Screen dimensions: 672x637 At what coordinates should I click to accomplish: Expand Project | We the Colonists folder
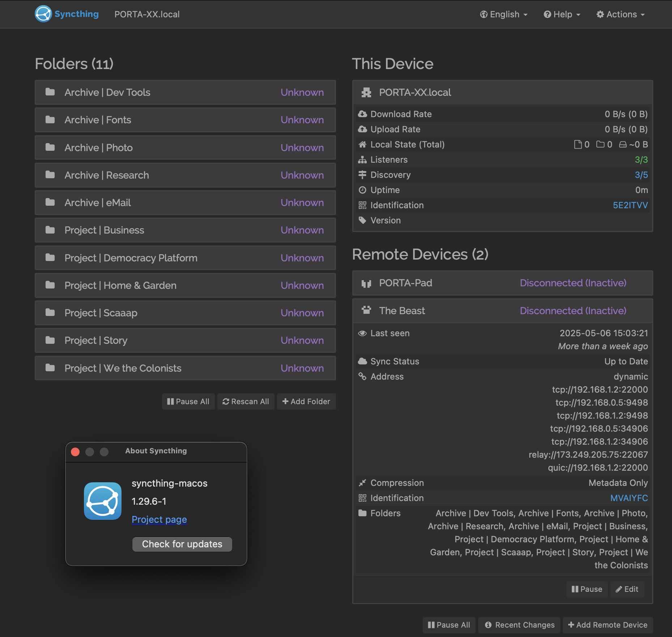tap(185, 368)
